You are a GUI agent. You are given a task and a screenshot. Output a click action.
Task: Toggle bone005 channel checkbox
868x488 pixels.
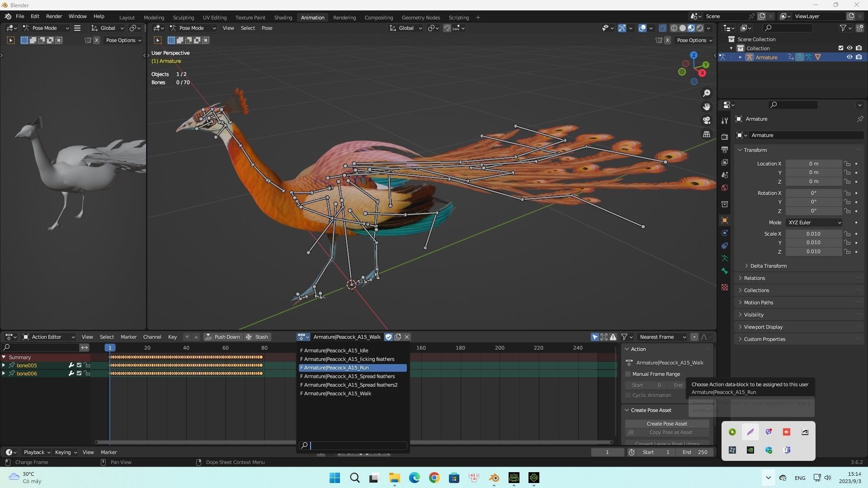click(x=79, y=365)
